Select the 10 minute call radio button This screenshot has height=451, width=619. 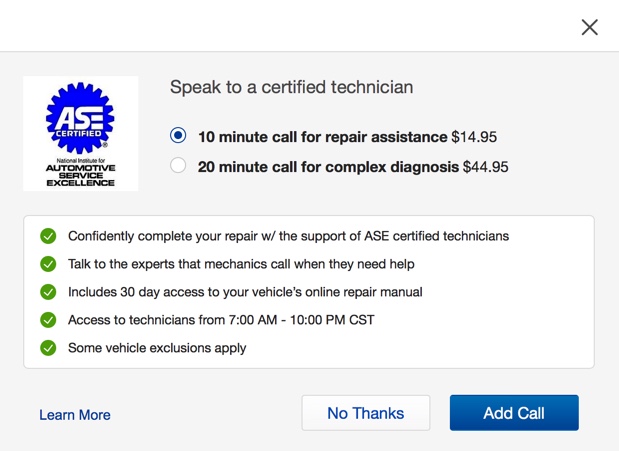pyautogui.click(x=178, y=135)
